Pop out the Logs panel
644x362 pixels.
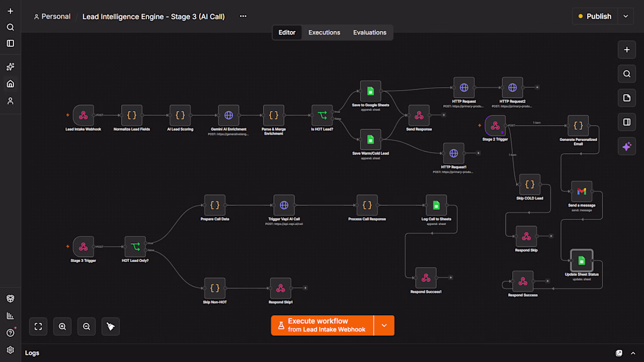(x=619, y=353)
